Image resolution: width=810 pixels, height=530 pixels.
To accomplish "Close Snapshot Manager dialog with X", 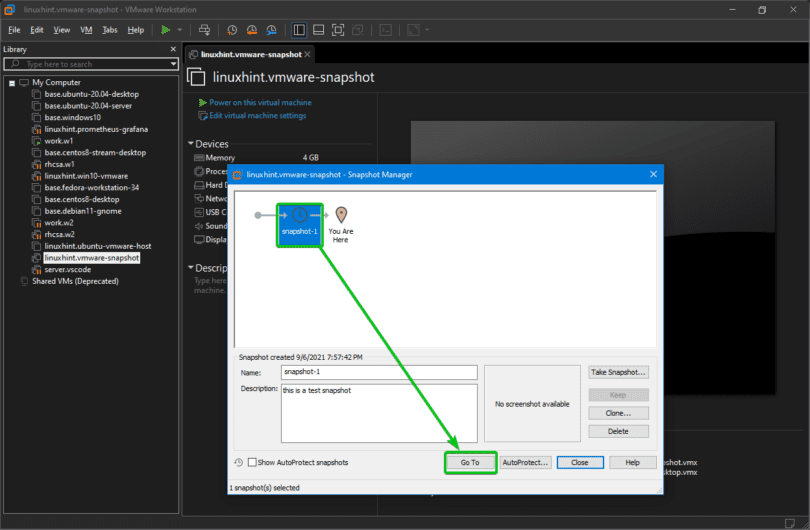I will click(x=653, y=175).
